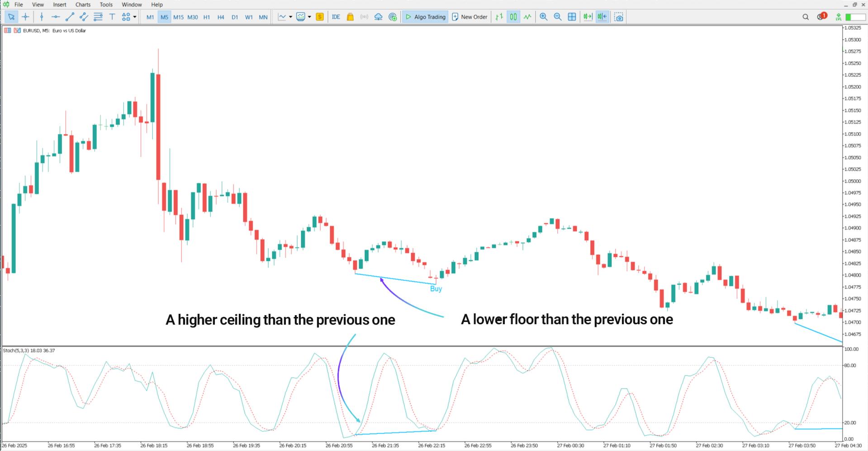Toggle chart auto scroll to end

[588, 17]
